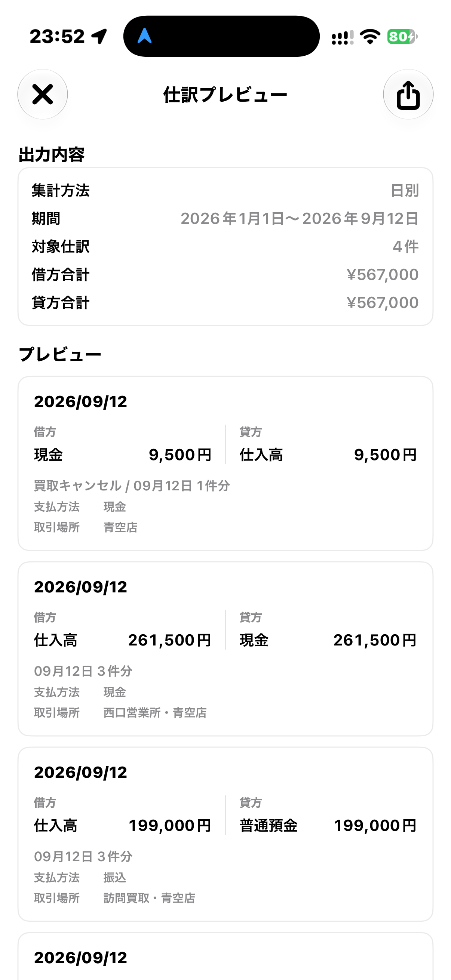Tap the location arrow beside the clock
The width and height of the screenshot is (451, 980).
pos(100,37)
